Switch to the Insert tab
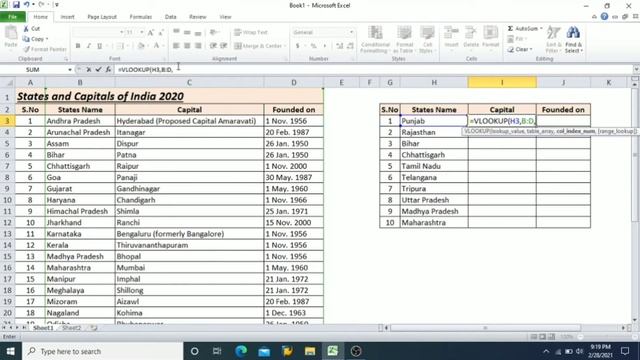Screen dimensions: 640x360 [x=67, y=17]
